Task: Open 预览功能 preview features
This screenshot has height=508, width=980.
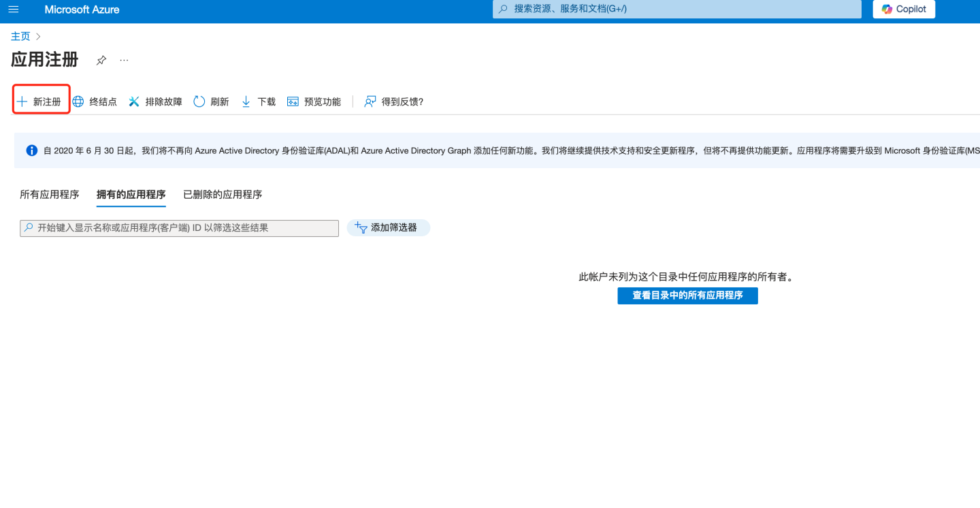Action: [314, 101]
